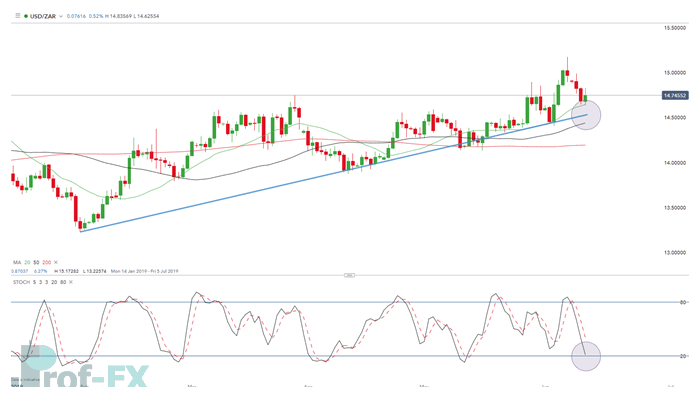The image size is (700, 398).
Task: Click the STOCH indicator label
Action: point(21,282)
